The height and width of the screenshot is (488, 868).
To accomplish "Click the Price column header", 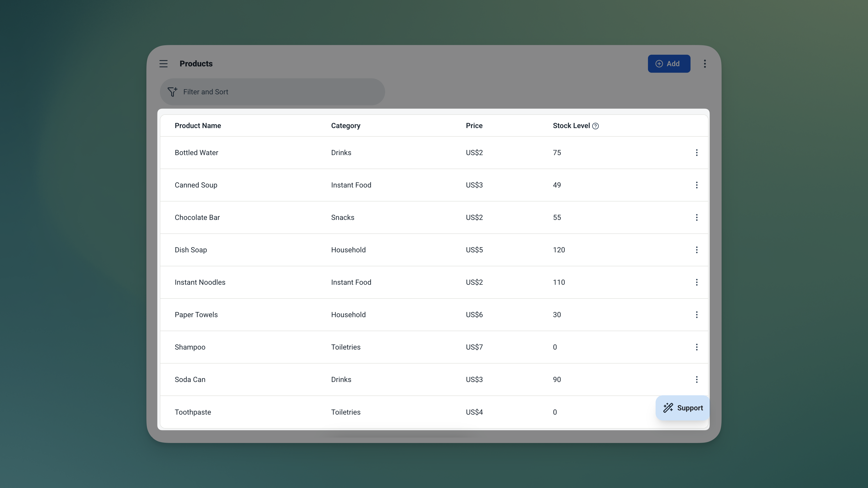I will pyautogui.click(x=474, y=126).
